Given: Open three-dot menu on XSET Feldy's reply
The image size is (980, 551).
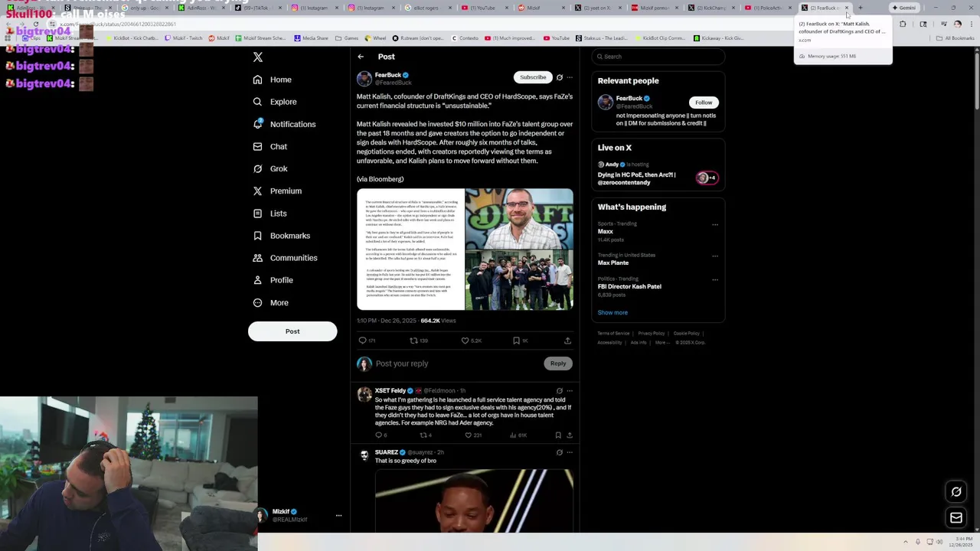Looking at the screenshot, I should click(570, 391).
